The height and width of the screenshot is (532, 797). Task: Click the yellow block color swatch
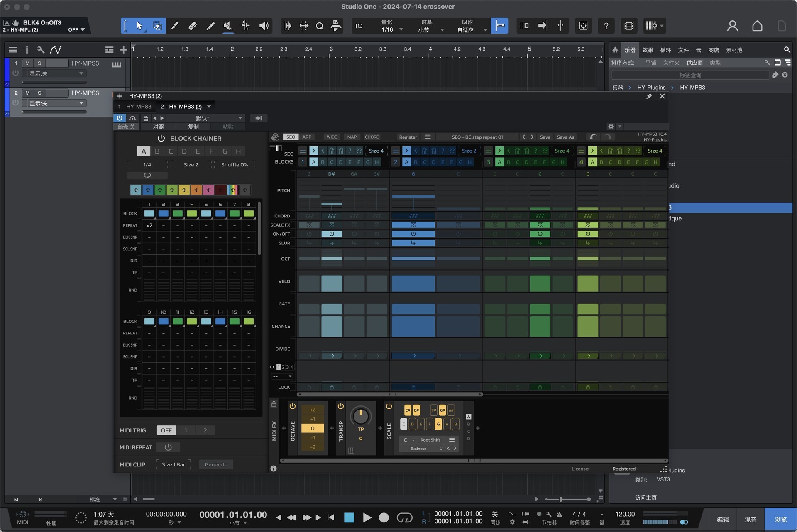click(x=184, y=190)
